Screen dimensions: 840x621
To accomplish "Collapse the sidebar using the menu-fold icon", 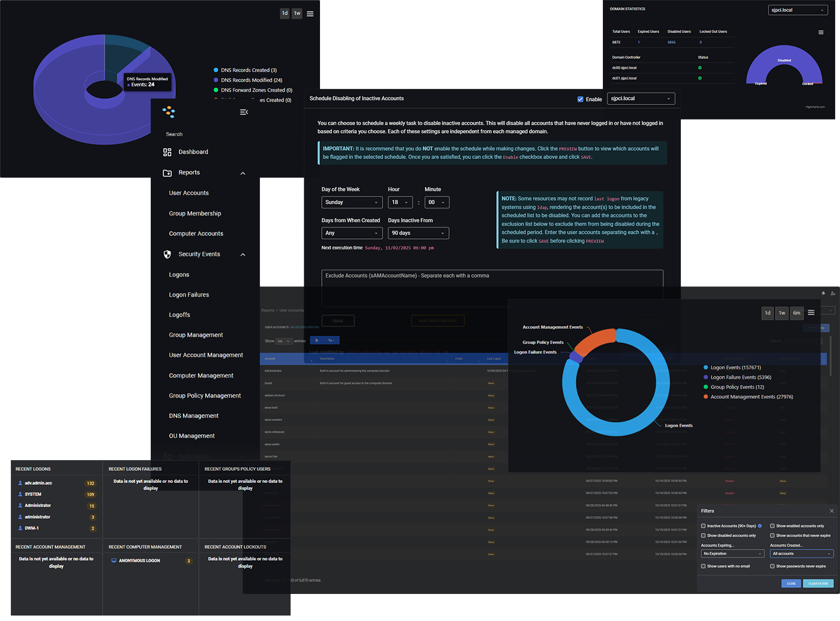I will tap(244, 112).
